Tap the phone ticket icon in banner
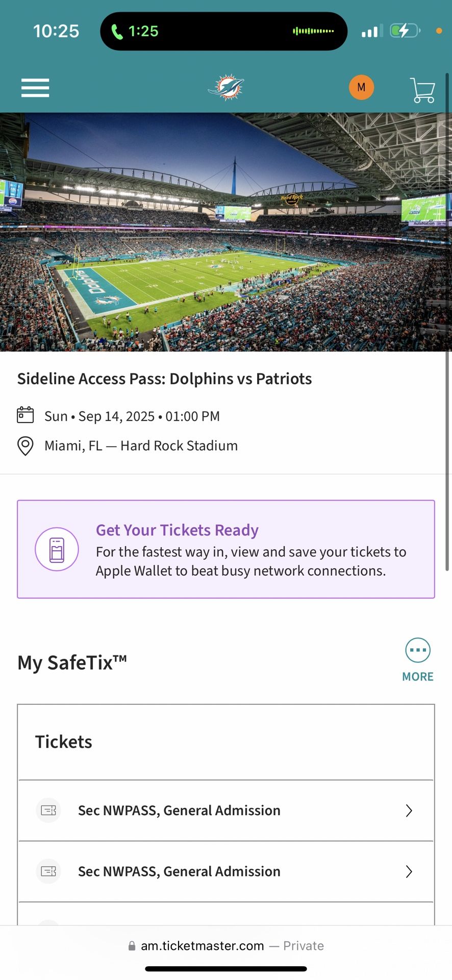The height and width of the screenshot is (980, 452). (57, 549)
